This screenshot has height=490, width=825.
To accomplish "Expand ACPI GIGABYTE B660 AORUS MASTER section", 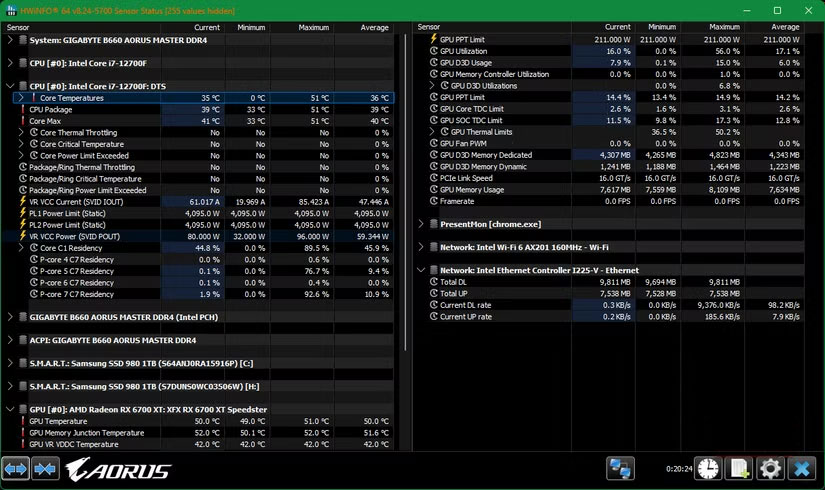I will [x=10, y=340].
